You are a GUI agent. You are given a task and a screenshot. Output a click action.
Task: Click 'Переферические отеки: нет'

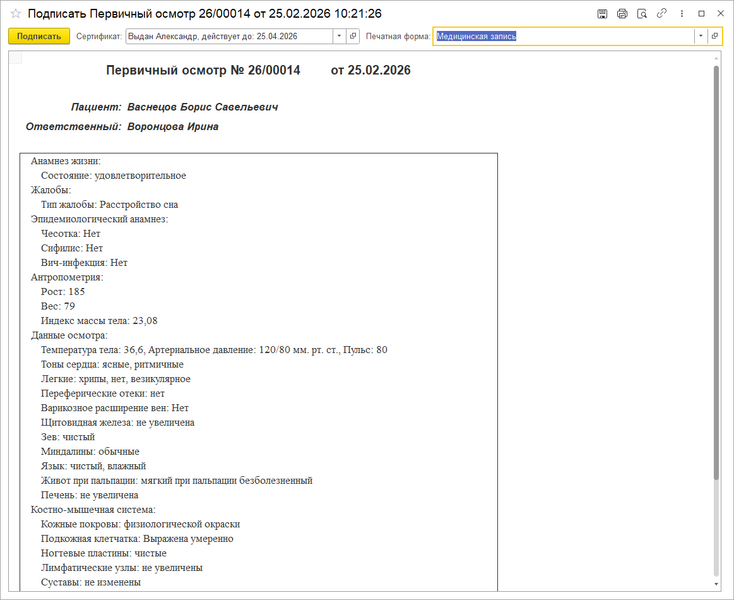103,393
